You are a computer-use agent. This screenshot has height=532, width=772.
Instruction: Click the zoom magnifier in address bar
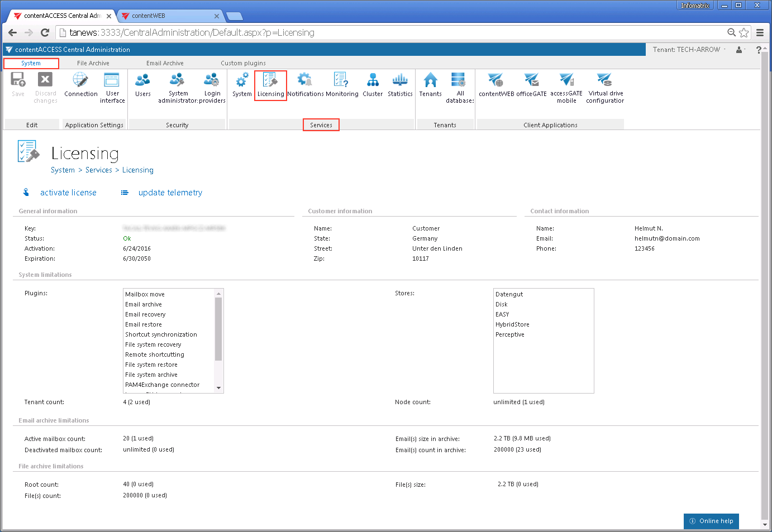[731, 32]
